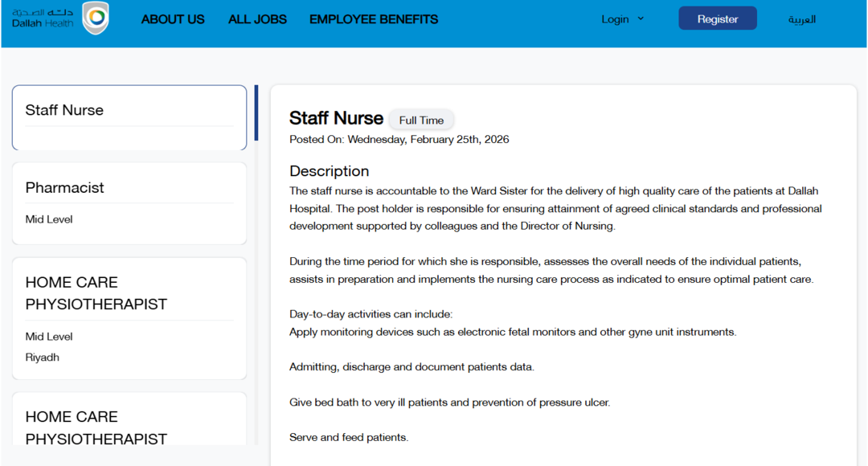Click the Posted On date text

click(x=399, y=140)
